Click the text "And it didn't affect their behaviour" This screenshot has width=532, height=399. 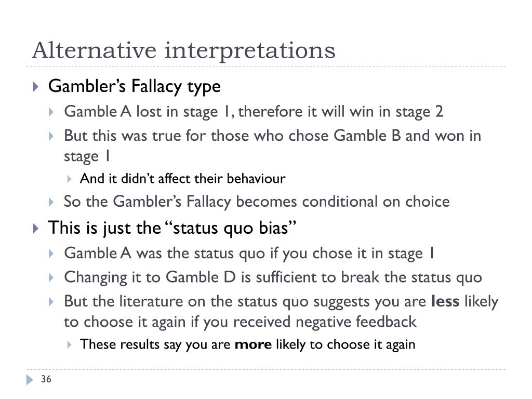(x=182, y=179)
